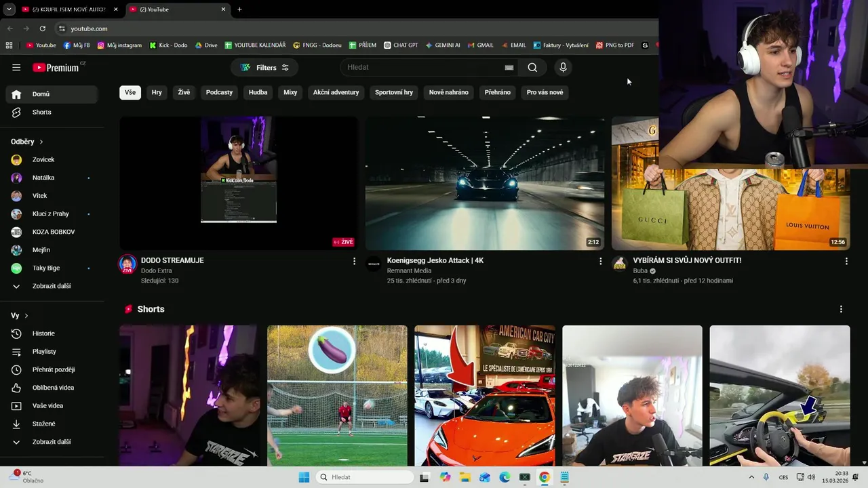This screenshot has height=488, width=868.
Task: Open the YouTube hamburger guide menu
Action: coord(16,67)
